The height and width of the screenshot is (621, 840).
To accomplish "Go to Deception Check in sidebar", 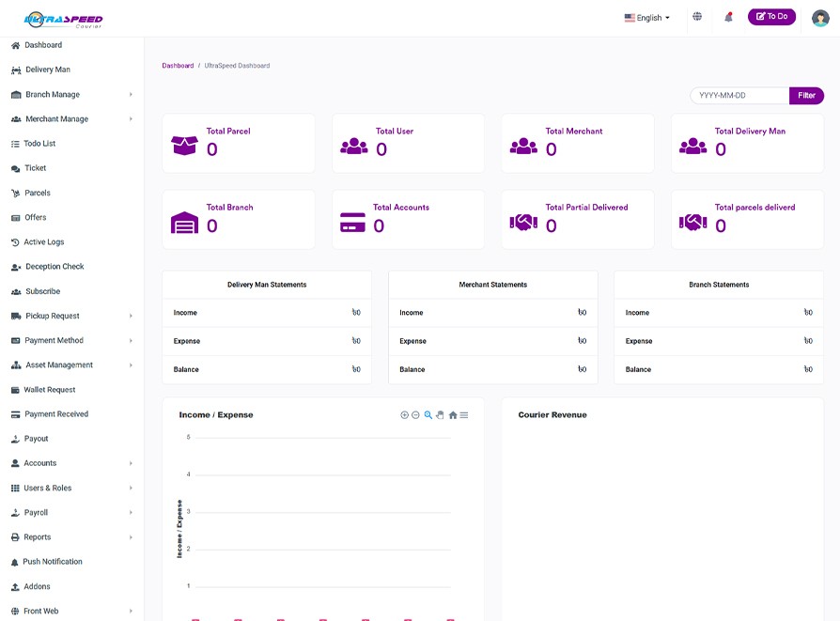I will click(x=54, y=267).
